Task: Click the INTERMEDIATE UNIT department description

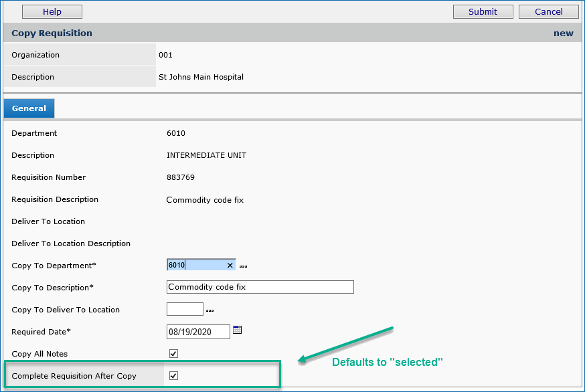Action: point(206,155)
